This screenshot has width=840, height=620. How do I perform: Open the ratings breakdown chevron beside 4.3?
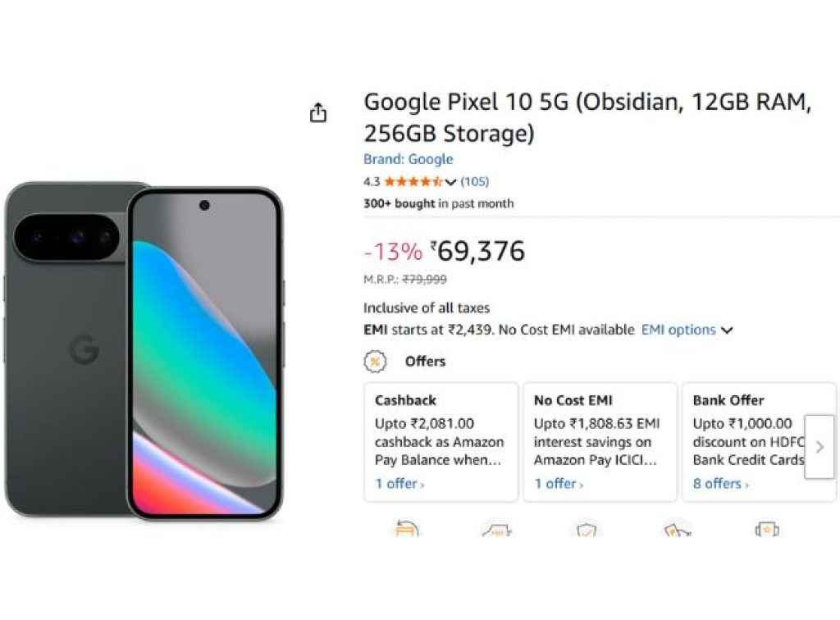pyautogui.click(x=450, y=182)
